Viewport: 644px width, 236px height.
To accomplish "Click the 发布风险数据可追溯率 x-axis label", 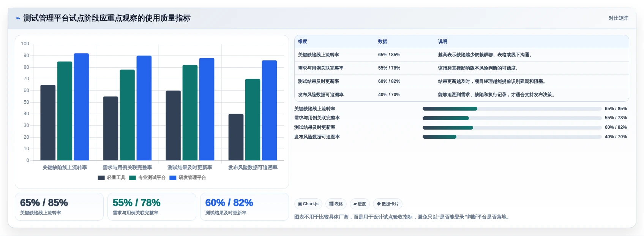I will (x=253, y=168).
